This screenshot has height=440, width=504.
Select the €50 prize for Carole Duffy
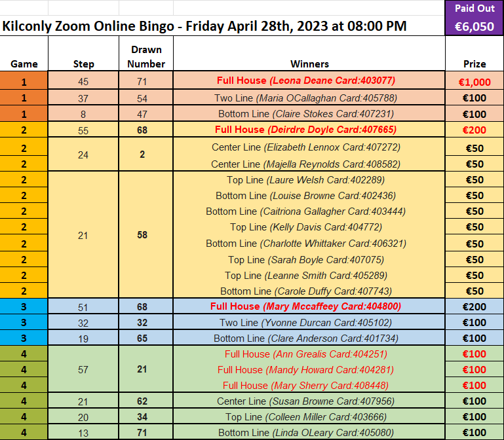[x=475, y=291]
